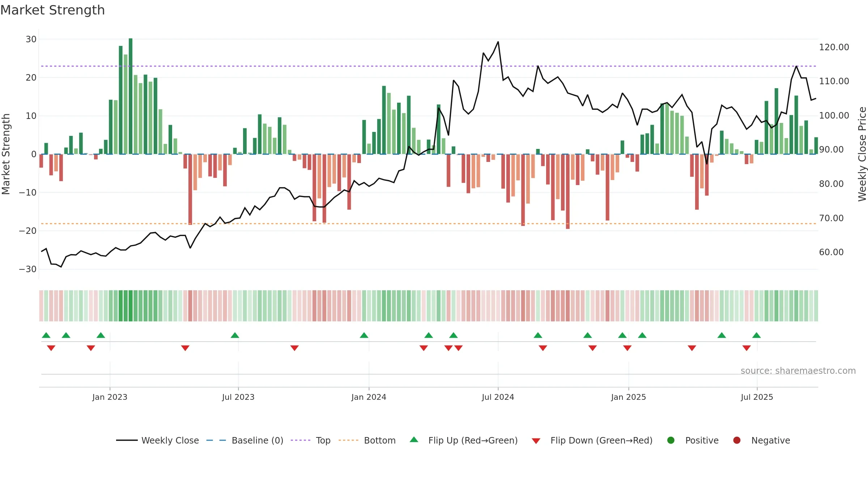Click the 70.00 price axis label

tap(831, 218)
